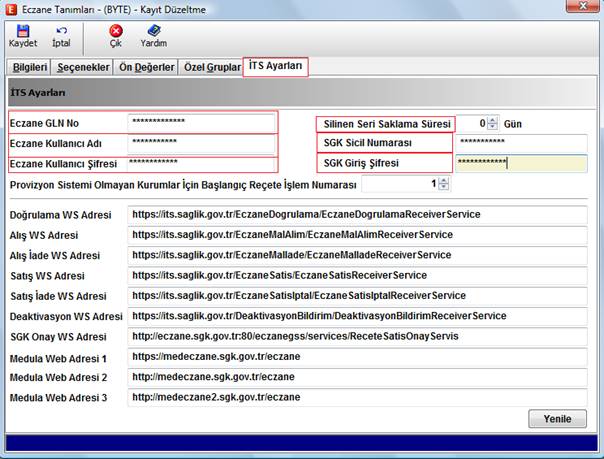604x459 pixels.
Task: Click the 'Alış WS Adresi' label
Action: point(44,235)
